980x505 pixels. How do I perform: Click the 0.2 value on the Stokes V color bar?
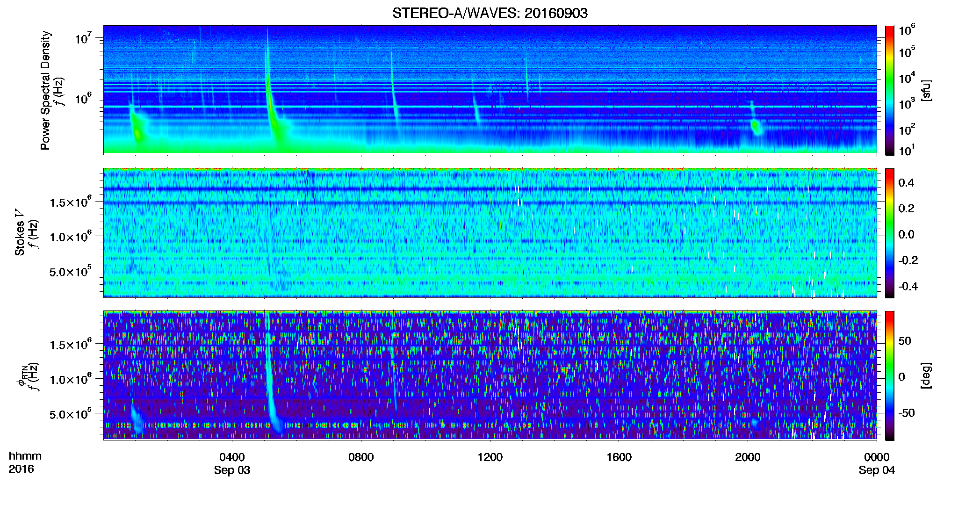pos(906,209)
